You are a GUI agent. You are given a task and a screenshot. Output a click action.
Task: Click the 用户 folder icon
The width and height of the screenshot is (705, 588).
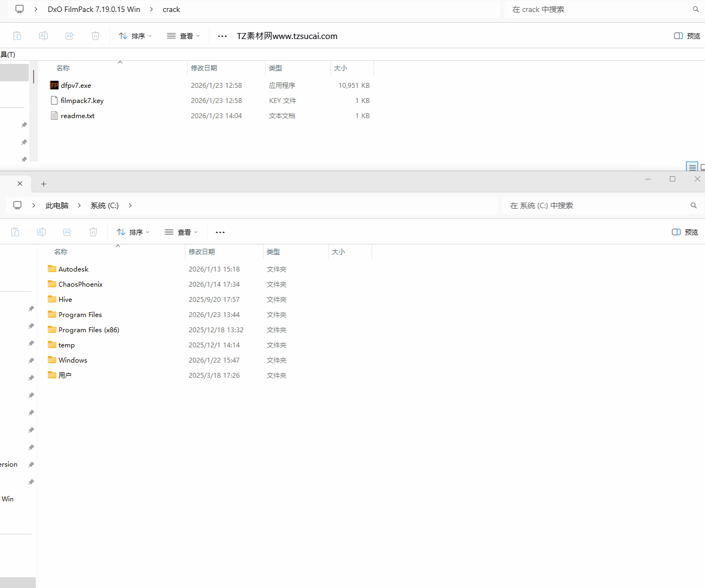pyautogui.click(x=52, y=375)
